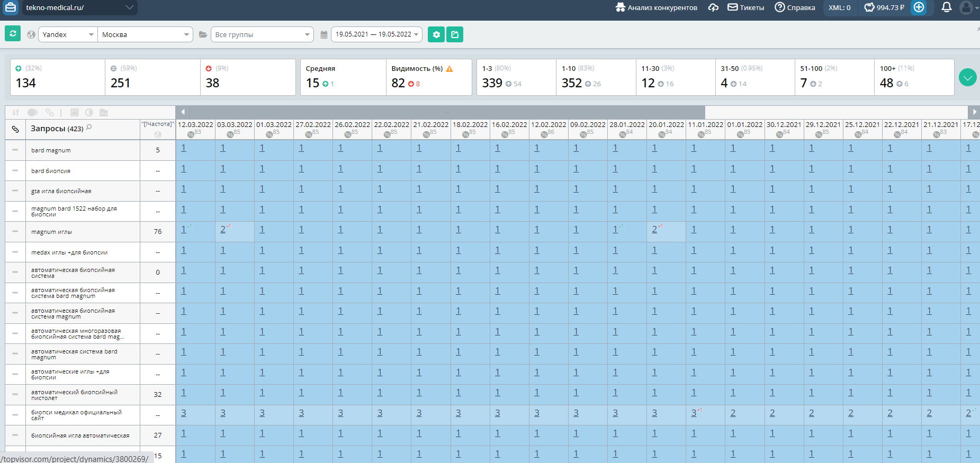Toggle the medax иглы +для биопсии row selector
This screenshot has height=463, width=980.
point(15,252)
